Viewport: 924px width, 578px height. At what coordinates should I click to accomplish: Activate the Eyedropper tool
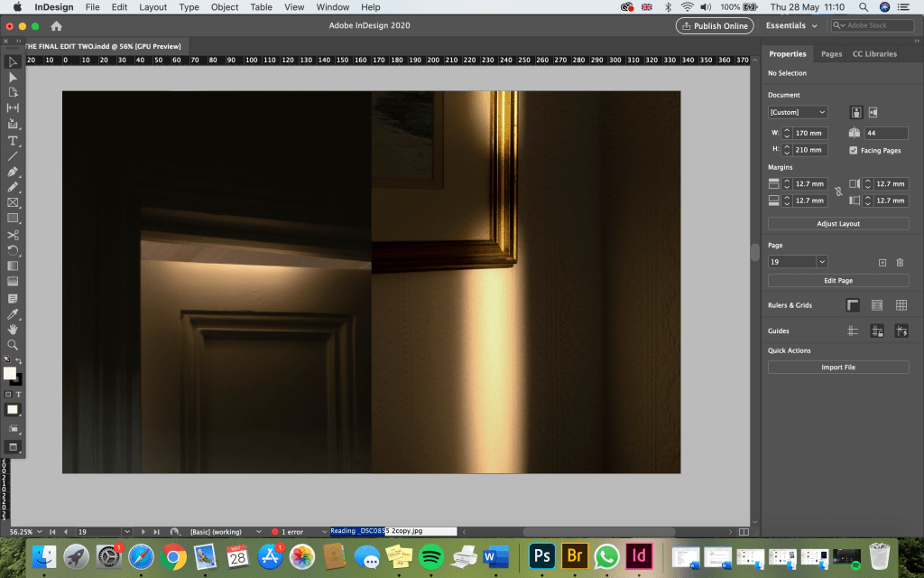tap(13, 313)
